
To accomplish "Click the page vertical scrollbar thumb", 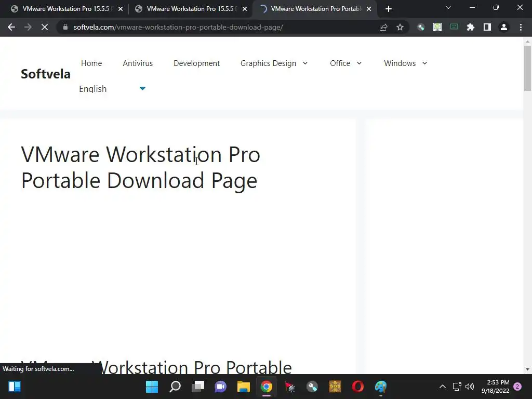I will point(527,68).
